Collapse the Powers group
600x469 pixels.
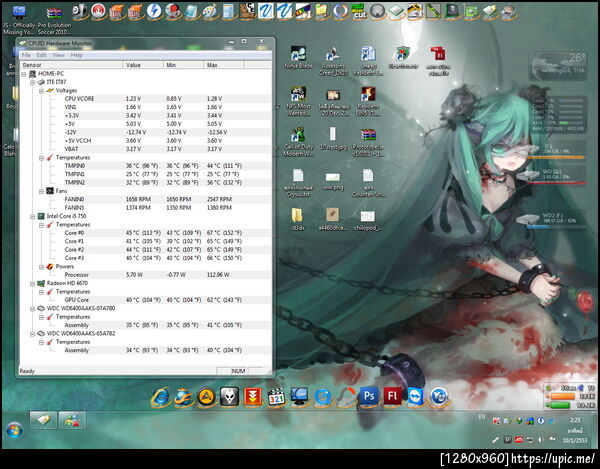41,267
